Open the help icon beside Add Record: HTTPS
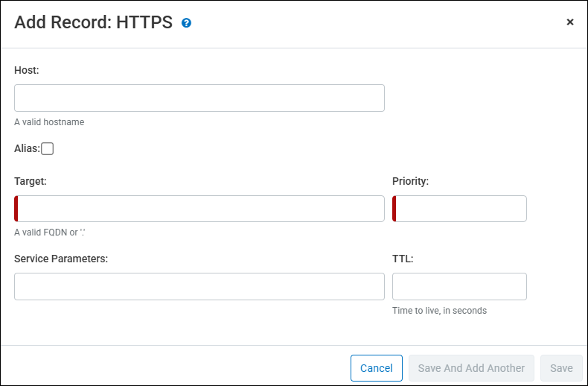The image size is (588, 386). point(187,23)
